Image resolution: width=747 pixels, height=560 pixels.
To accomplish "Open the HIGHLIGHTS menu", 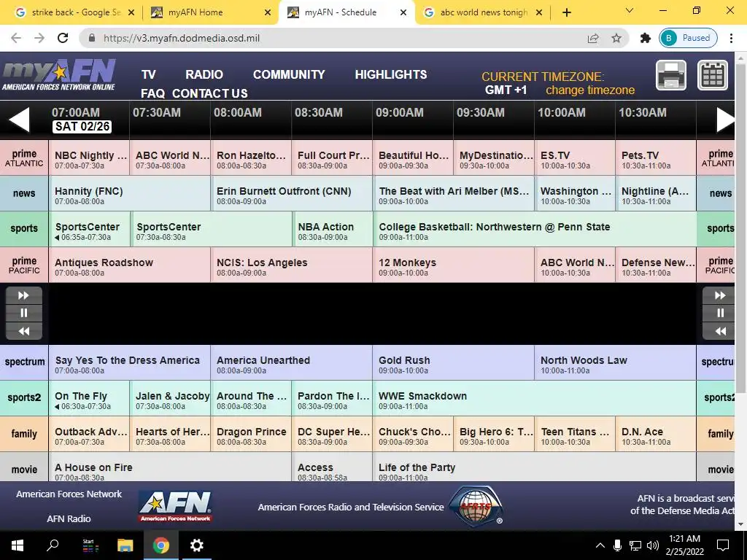I will [x=391, y=75].
